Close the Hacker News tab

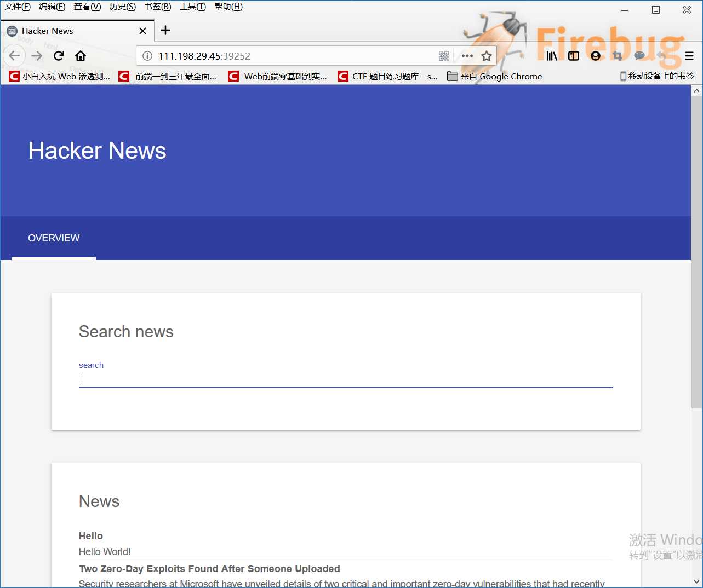[x=142, y=31]
